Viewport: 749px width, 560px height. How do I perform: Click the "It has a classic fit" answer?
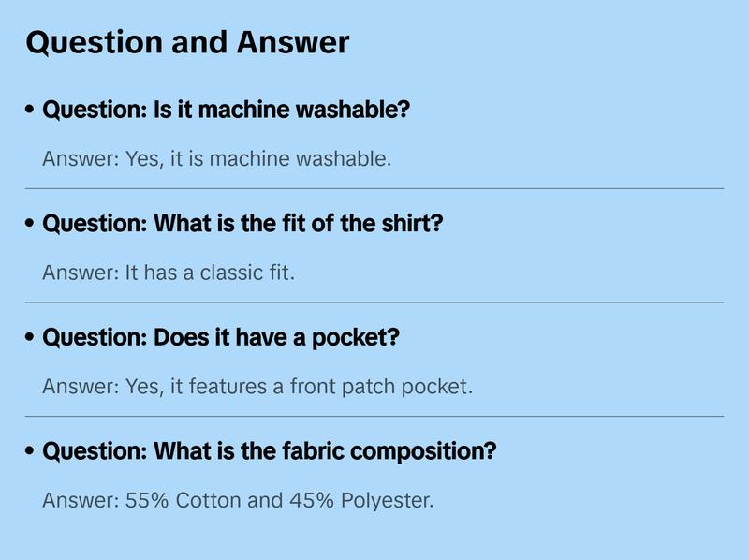169,273
